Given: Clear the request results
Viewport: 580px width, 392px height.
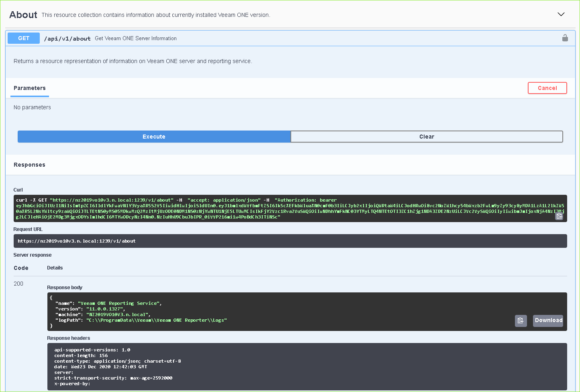Looking at the screenshot, I should tap(427, 137).
